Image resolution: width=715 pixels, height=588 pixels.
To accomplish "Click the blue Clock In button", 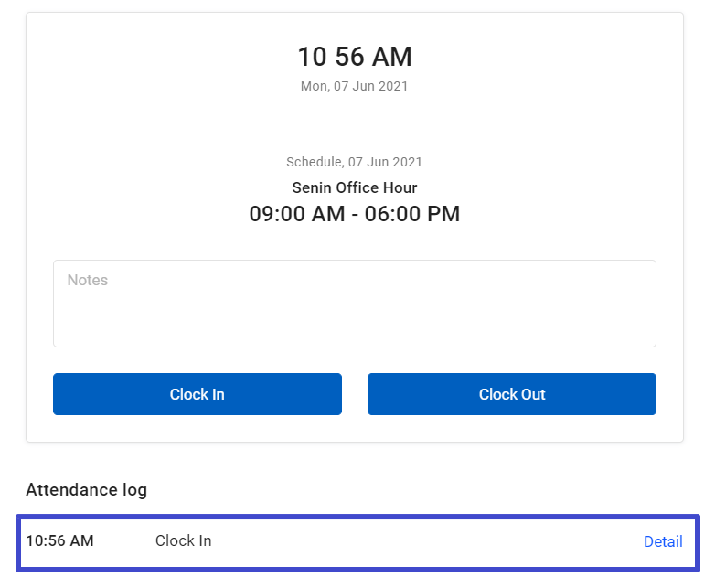I will (x=197, y=394).
